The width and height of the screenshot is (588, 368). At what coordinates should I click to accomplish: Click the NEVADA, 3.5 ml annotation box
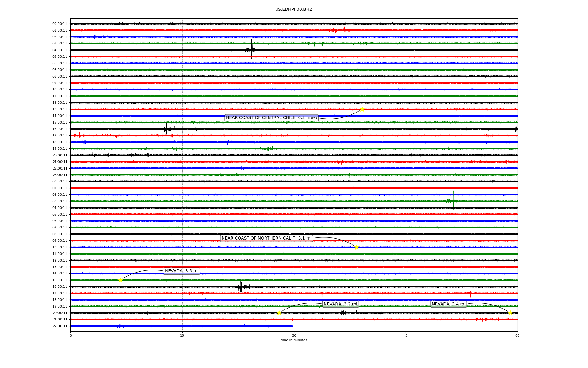tap(182, 271)
